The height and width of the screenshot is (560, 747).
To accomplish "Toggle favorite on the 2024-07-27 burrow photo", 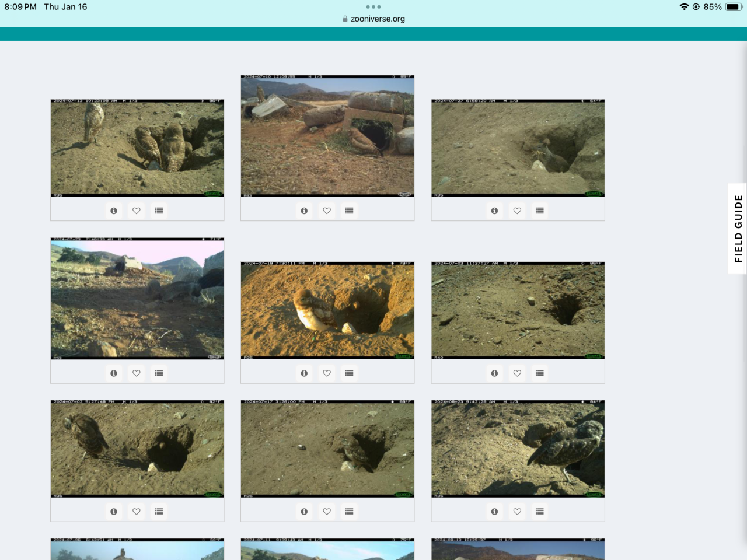I will click(517, 211).
